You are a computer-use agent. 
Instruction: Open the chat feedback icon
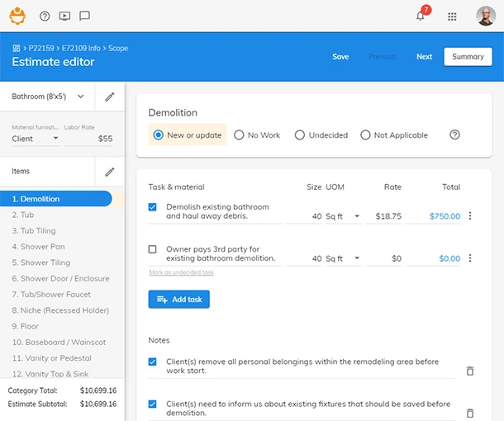84,16
